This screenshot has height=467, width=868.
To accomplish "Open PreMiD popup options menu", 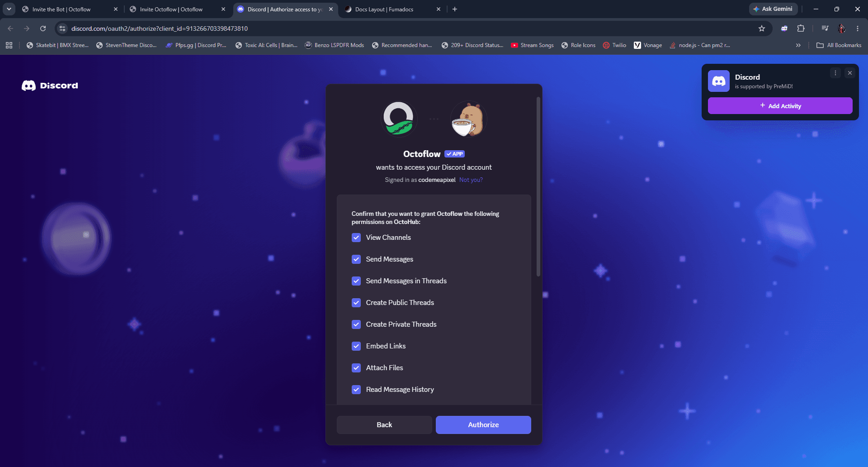I will coord(835,73).
